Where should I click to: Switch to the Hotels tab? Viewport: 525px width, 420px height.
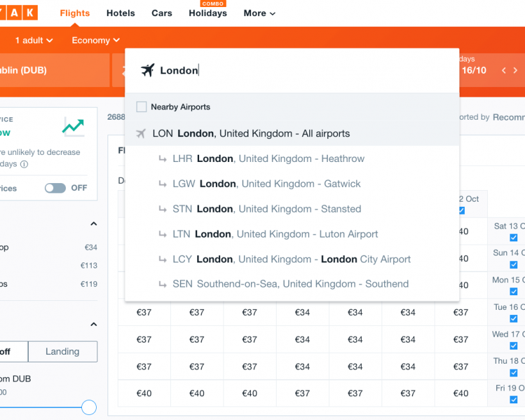tap(120, 13)
